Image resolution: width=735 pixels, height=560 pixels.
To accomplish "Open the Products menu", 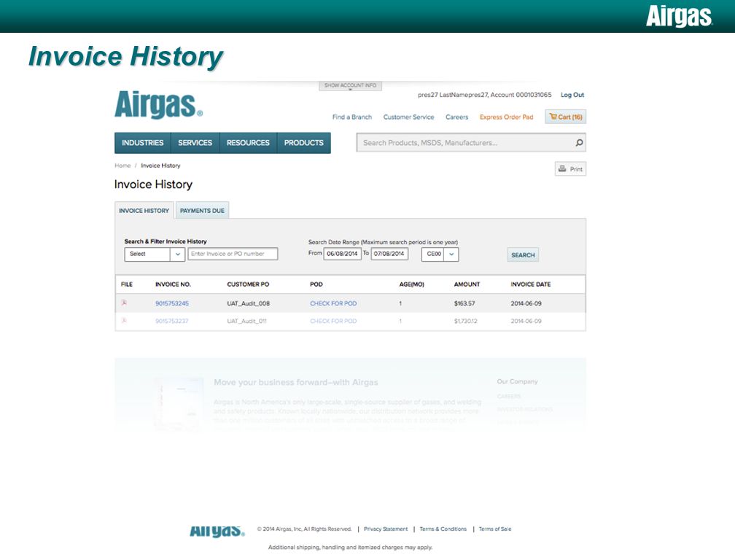I will pyautogui.click(x=304, y=143).
